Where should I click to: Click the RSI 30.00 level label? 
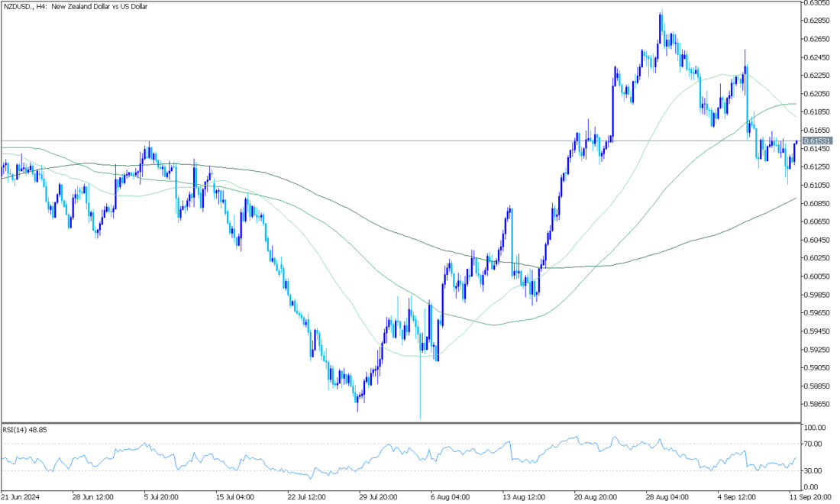pyautogui.click(x=813, y=471)
